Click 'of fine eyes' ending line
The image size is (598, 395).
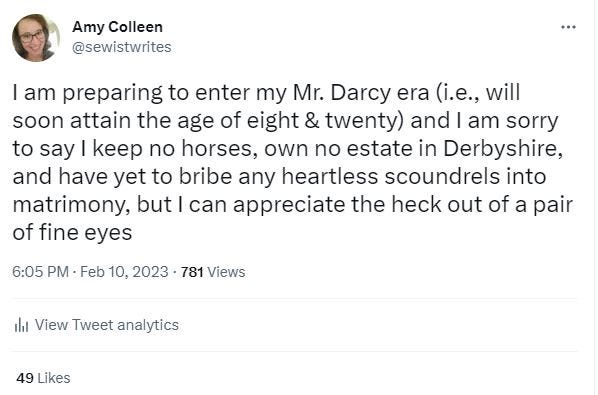point(72,233)
